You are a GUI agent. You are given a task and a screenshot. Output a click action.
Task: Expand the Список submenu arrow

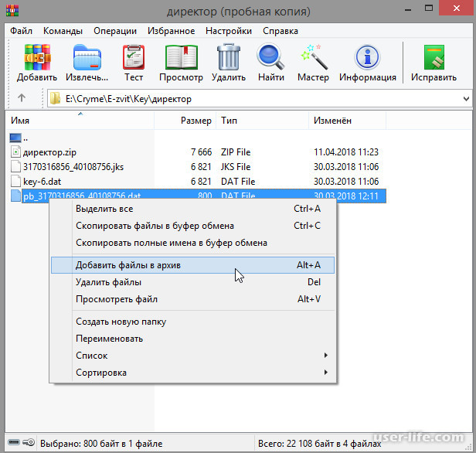326,356
